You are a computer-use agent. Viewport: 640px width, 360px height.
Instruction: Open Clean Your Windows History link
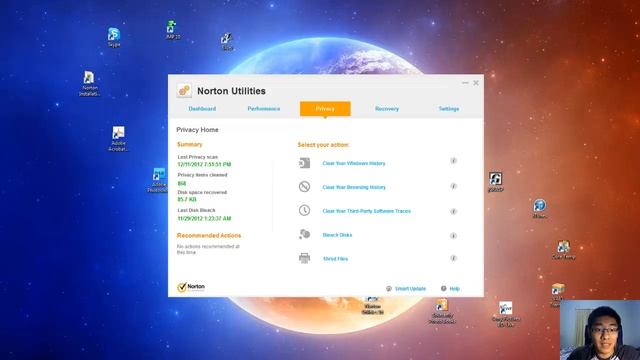point(354,163)
